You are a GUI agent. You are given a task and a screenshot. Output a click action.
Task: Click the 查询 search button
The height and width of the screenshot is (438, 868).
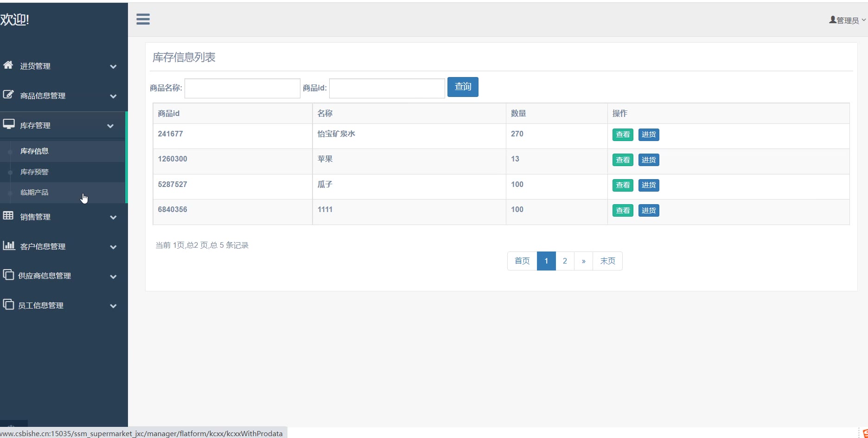463,87
